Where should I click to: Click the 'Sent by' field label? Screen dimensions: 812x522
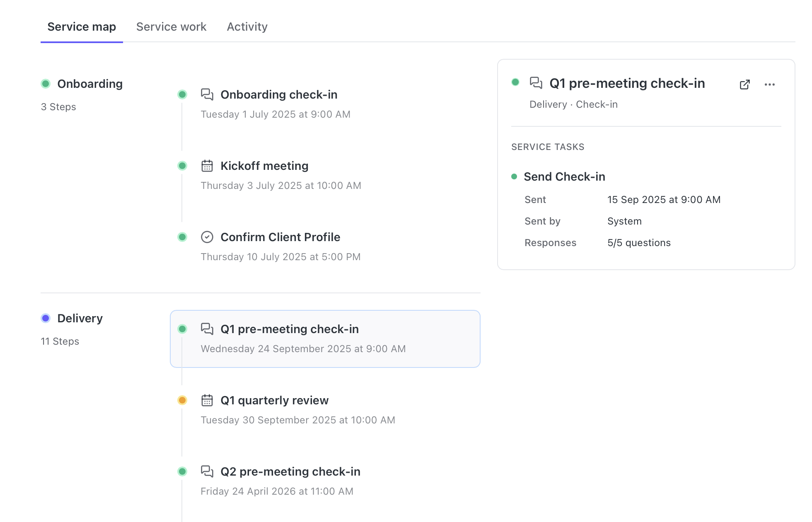(x=542, y=221)
